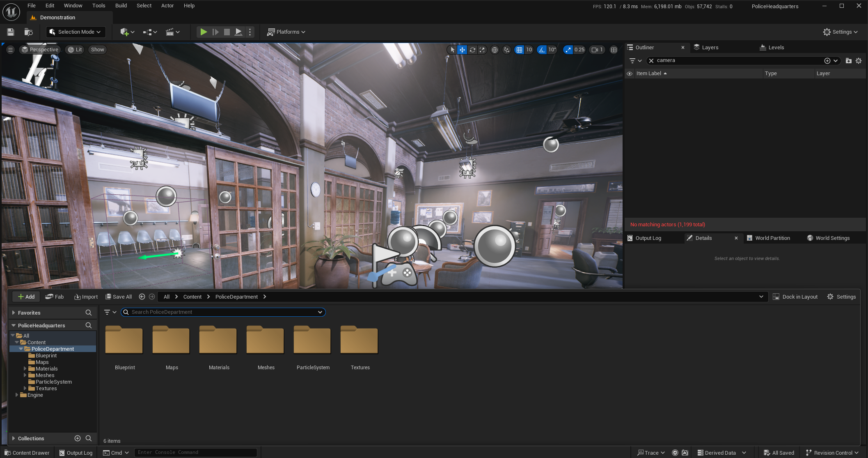Select the rotate gizmo tool

[x=472, y=50]
